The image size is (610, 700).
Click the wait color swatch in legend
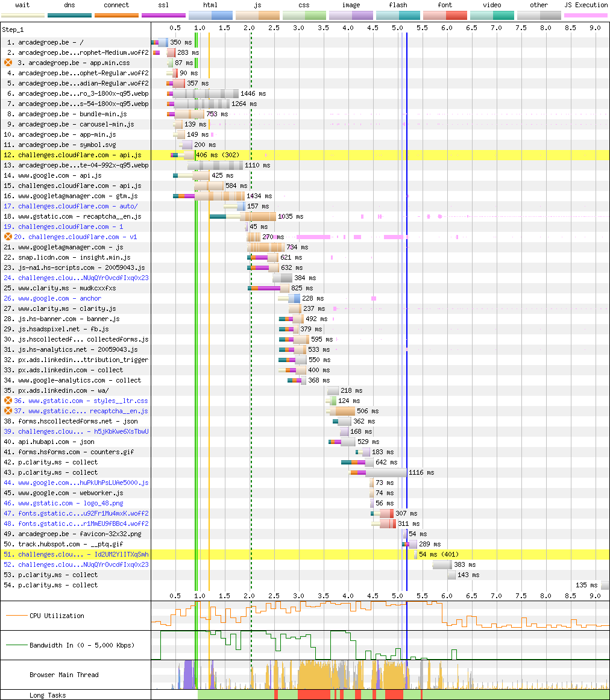pyautogui.click(x=23, y=15)
